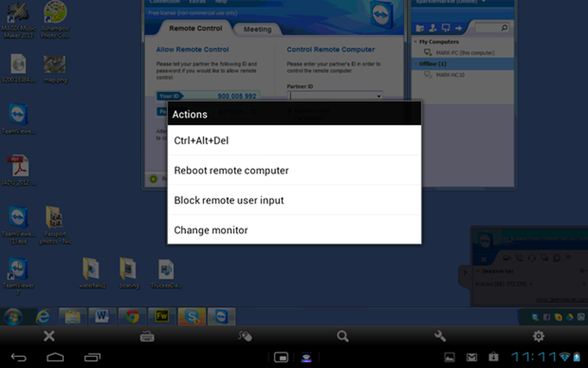Tap the mouse interaction icon in the toolbar

(x=245, y=336)
